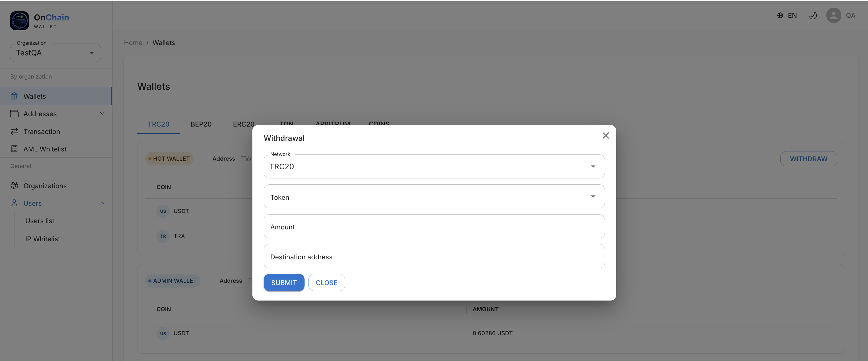This screenshot has height=361, width=868.
Task: Click the Destination address input field
Action: click(434, 256)
